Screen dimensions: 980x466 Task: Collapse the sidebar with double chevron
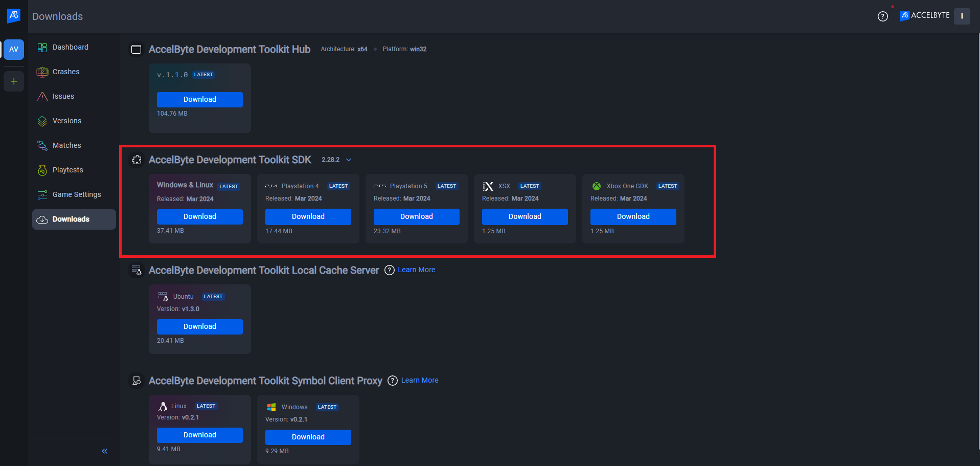(105, 451)
